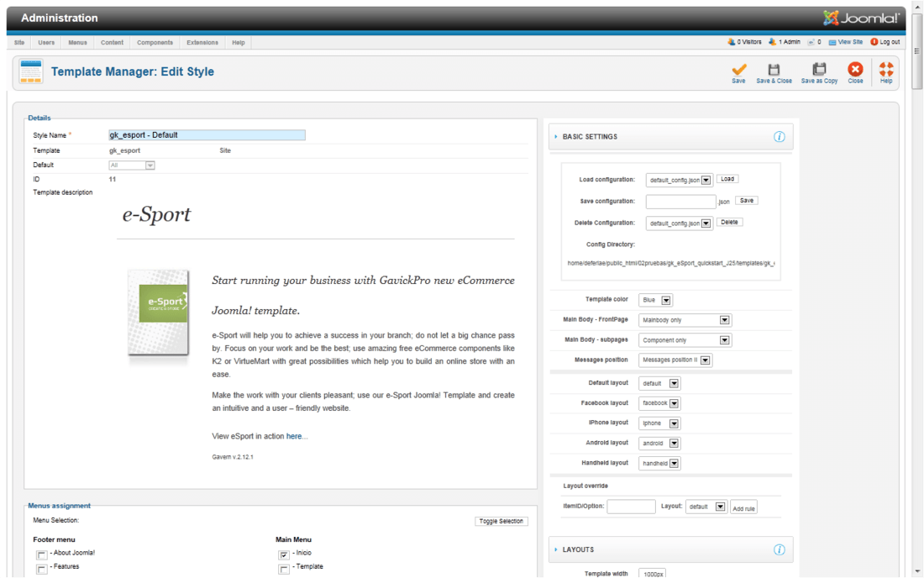
Task: Open Basic Settings info icon
Action: pyautogui.click(x=779, y=137)
